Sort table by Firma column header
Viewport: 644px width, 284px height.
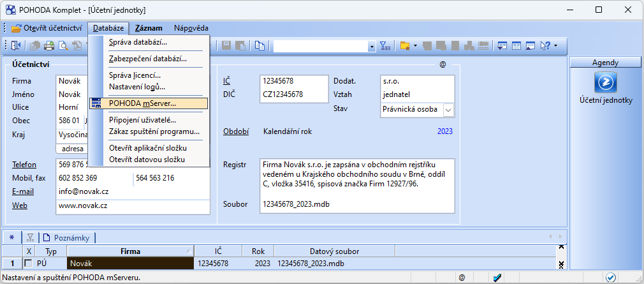coord(129,251)
